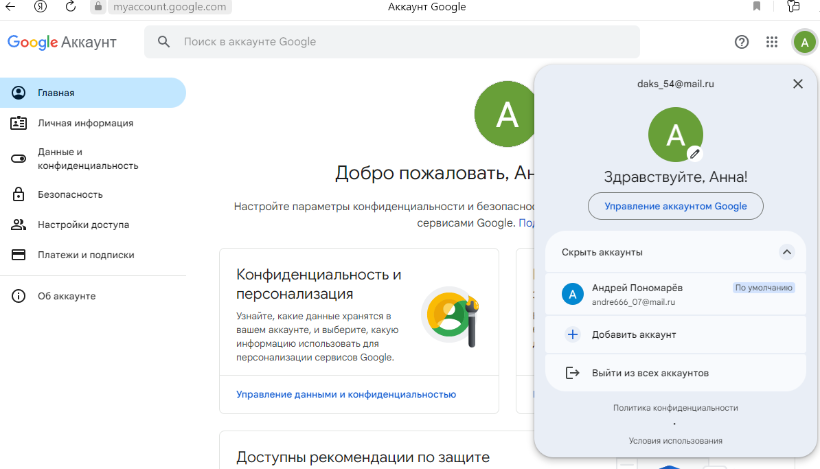Click the plus icon next to 'Добавить аккаунт'
The height and width of the screenshot is (469, 820).
[x=573, y=335]
